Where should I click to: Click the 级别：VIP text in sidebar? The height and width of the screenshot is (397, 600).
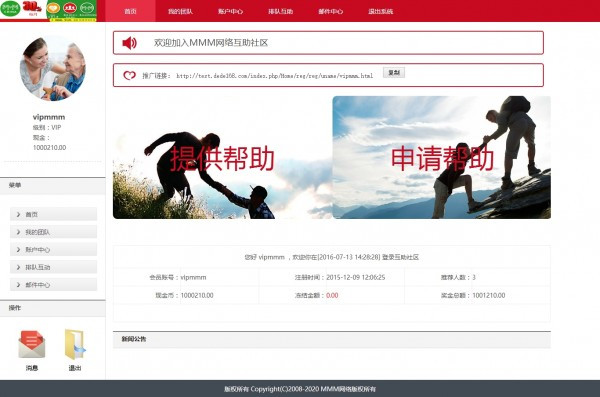pos(47,127)
